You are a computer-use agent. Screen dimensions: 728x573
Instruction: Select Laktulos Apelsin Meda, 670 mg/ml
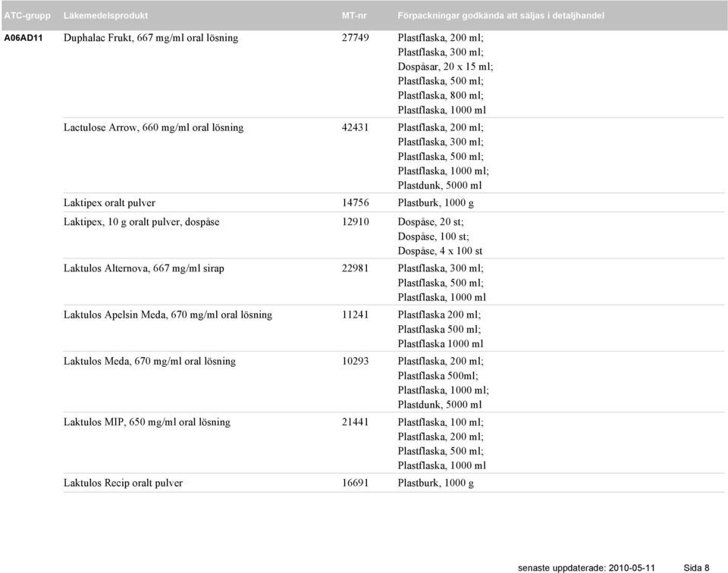pos(168,315)
